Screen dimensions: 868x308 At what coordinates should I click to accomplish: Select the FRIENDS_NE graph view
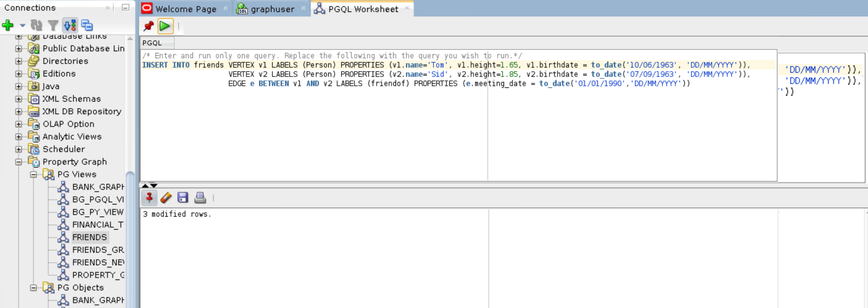pyautogui.click(x=98, y=263)
